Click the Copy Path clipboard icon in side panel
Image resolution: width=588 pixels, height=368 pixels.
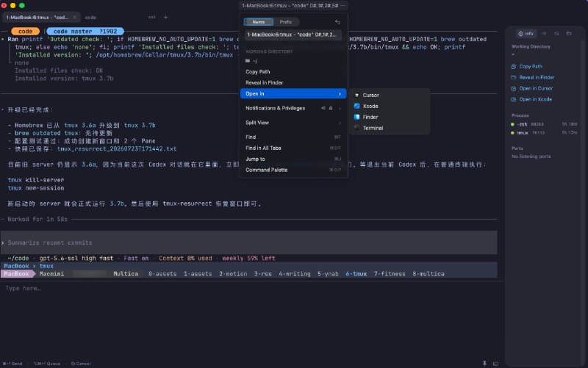(x=513, y=66)
